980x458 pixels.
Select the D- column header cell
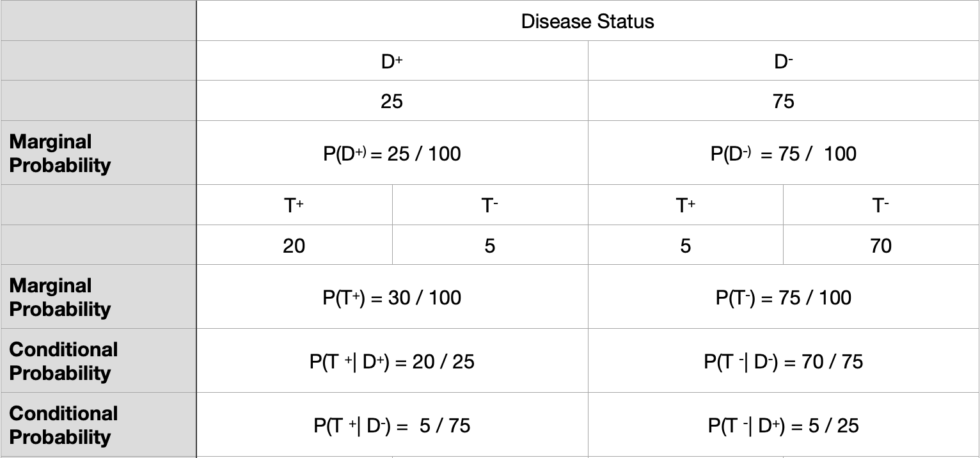point(783,61)
